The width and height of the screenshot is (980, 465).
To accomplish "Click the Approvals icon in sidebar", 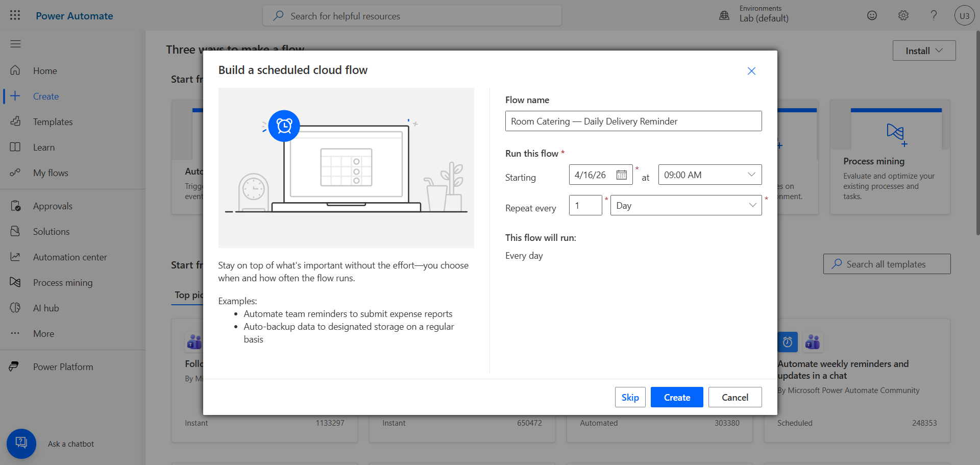I will pyautogui.click(x=15, y=206).
